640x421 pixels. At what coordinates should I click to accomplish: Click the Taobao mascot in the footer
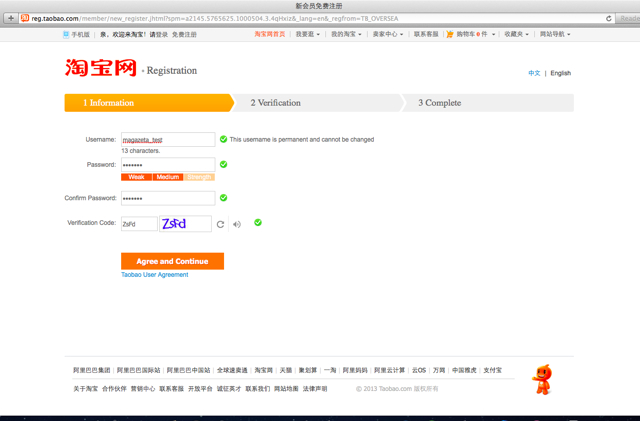(542, 379)
